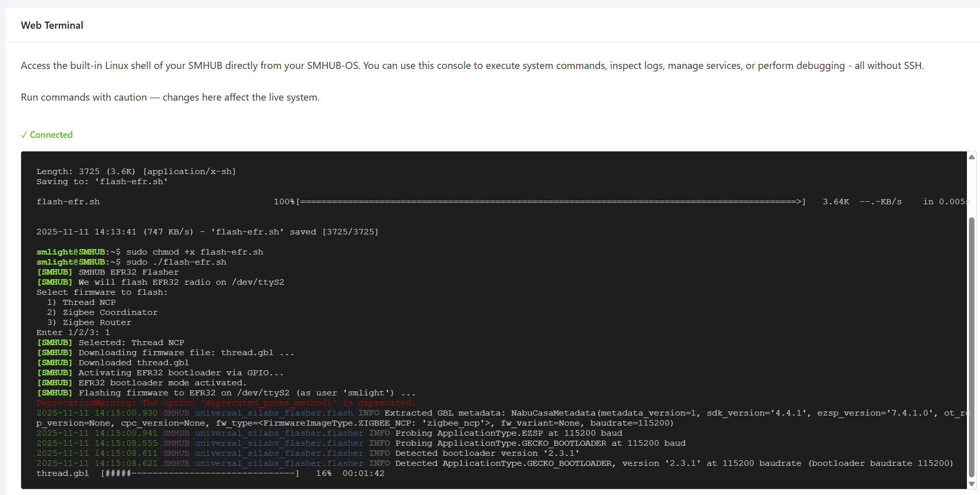
Task: Click the 'Activating EFR32 bootloader via GPIO' line
Action: [181, 373]
